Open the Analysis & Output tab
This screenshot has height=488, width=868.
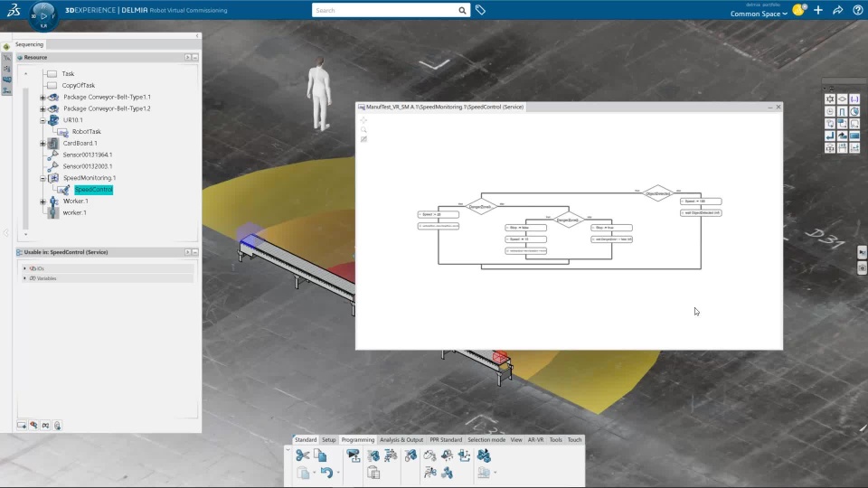click(x=401, y=440)
